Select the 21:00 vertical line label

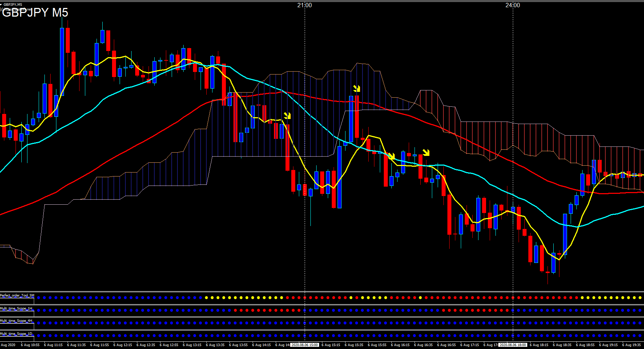click(x=305, y=5)
